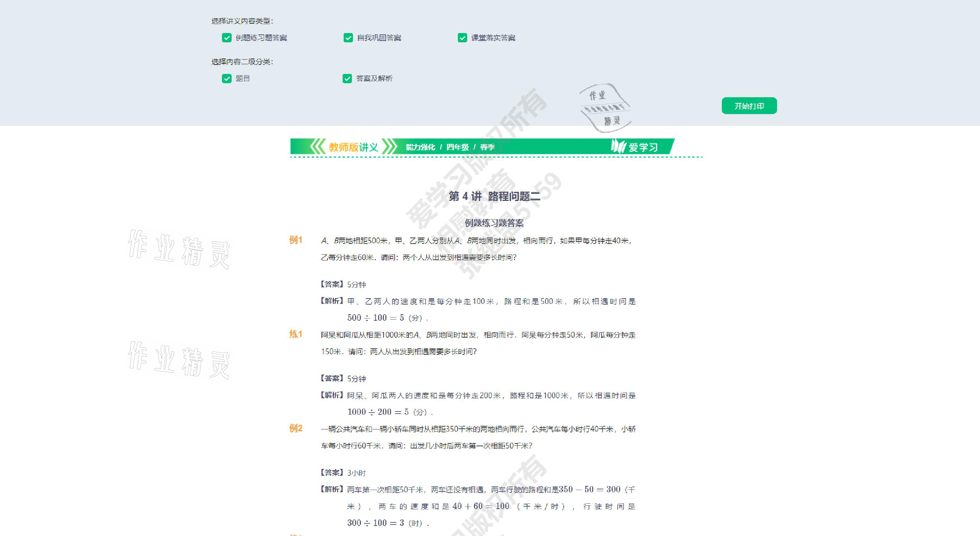
Task: Click the 第4讲 路程问题二 title
Action: pos(494,196)
